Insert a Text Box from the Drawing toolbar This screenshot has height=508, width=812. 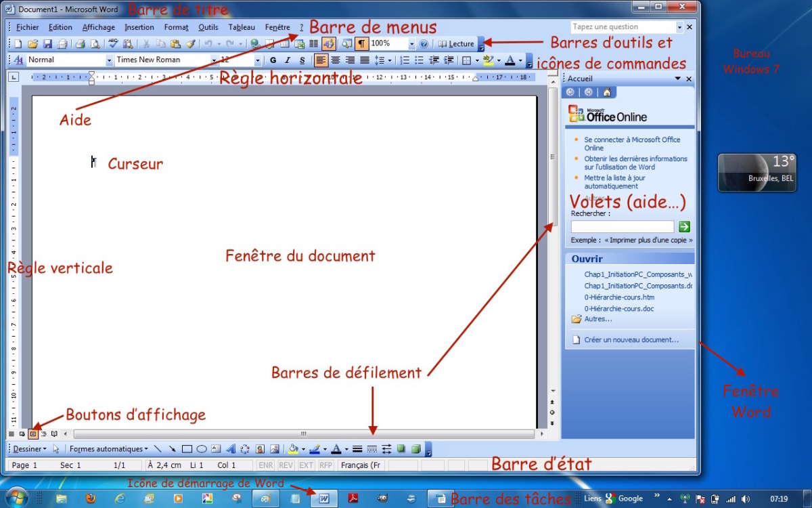(x=216, y=449)
